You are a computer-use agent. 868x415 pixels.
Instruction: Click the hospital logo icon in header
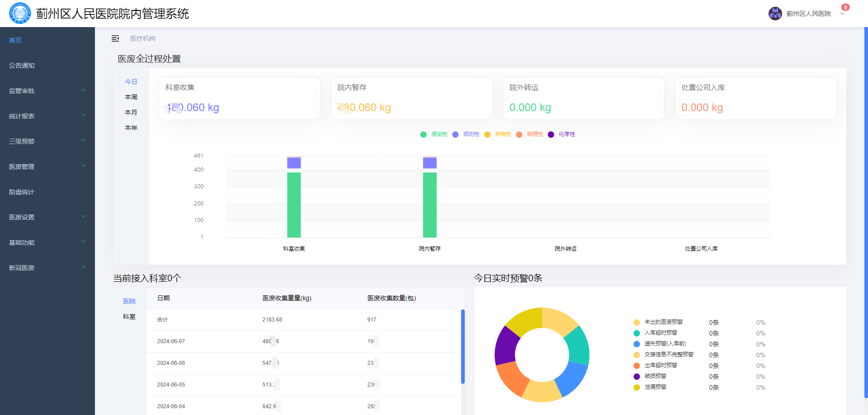20,13
